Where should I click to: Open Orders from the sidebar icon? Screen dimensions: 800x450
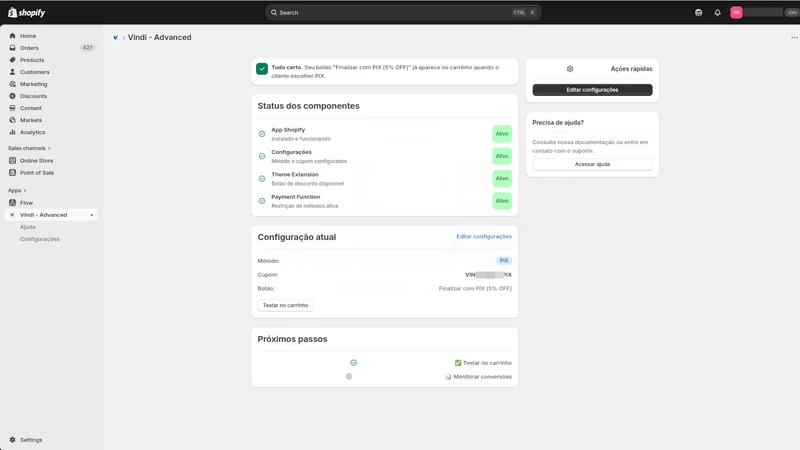(12, 48)
